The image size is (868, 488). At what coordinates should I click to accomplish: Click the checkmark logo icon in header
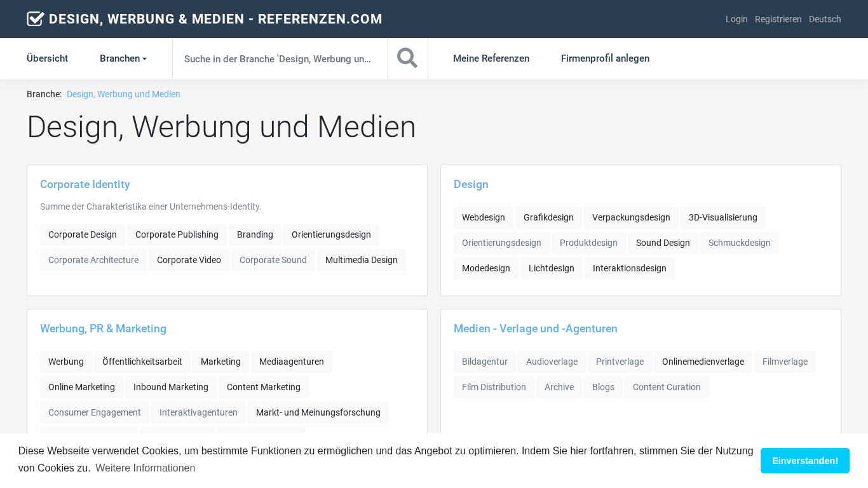tap(36, 19)
